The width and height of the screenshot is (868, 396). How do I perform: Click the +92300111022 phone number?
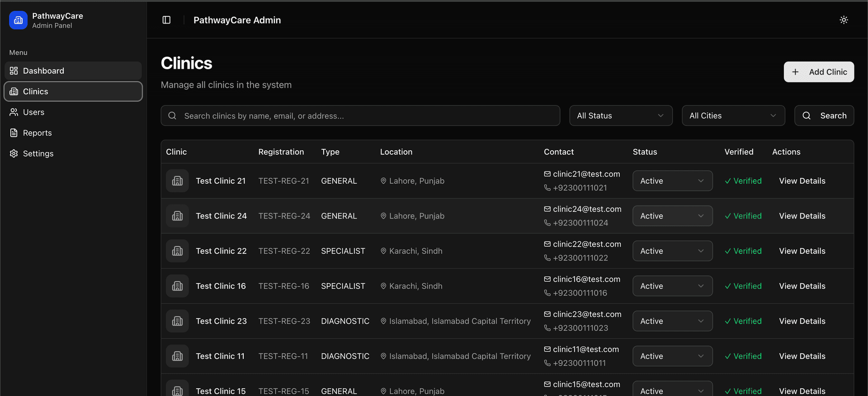pos(580,258)
